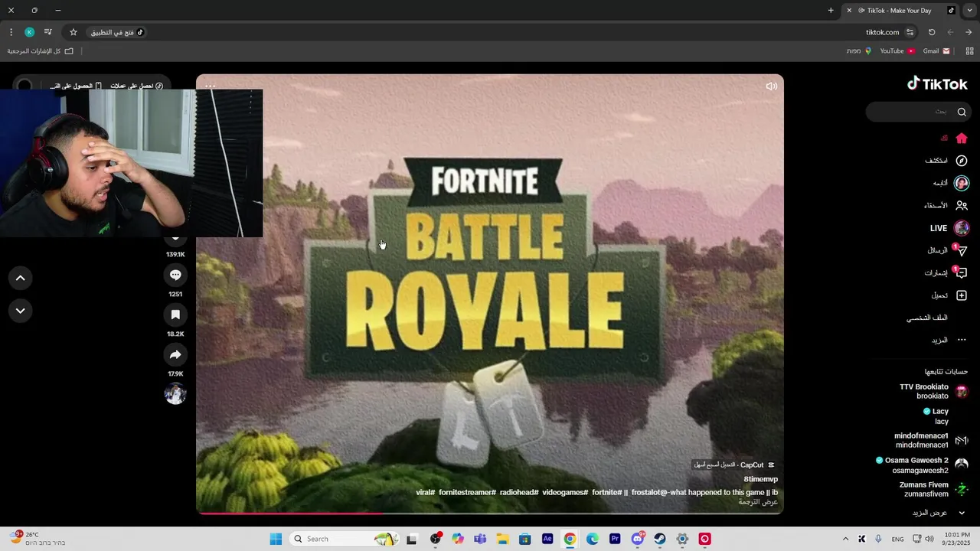Go to the previous video with up arrow

[21, 278]
